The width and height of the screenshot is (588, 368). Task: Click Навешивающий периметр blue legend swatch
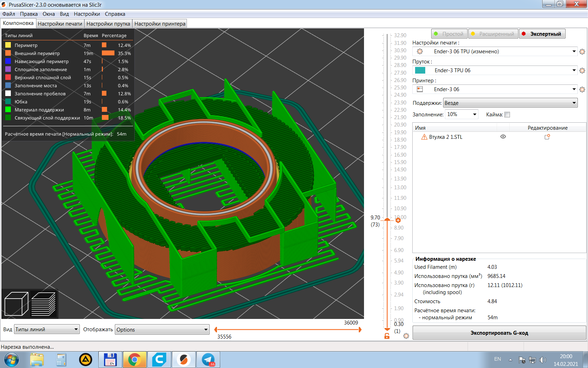pos(8,61)
